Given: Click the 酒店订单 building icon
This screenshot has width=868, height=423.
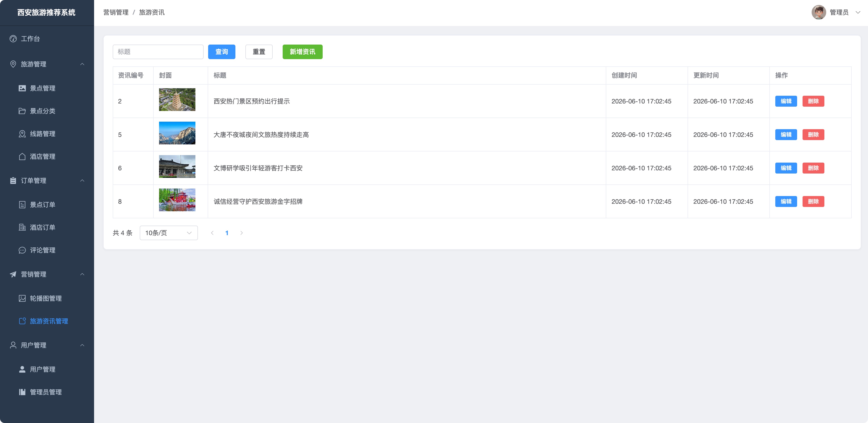Looking at the screenshot, I should 22,227.
